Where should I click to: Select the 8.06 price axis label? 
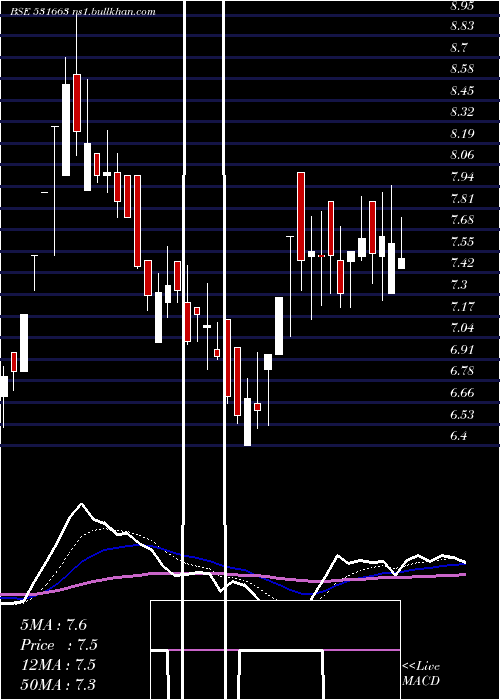coord(462,155)
